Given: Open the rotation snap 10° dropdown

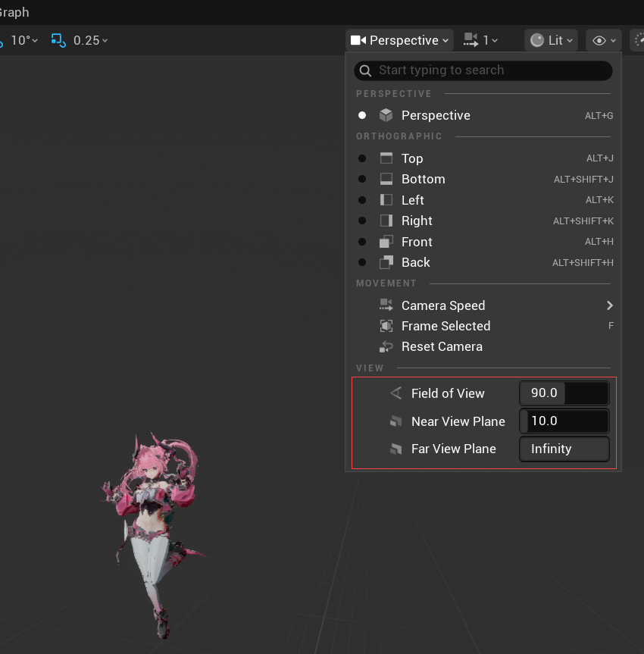Looking at the screenshot, I should 24,40.
